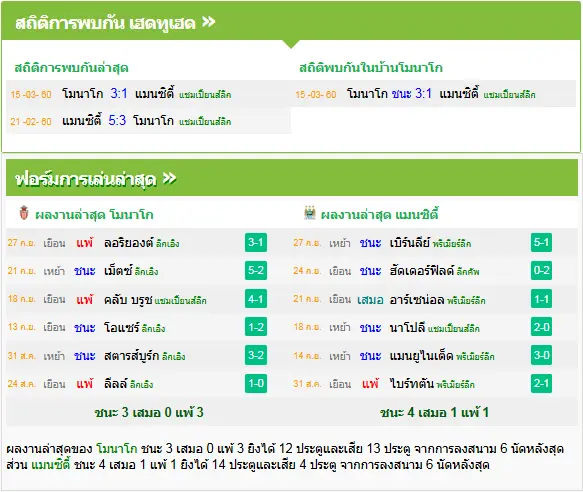
Task: Click the 5-1 score badge for เบิร์นลีย์
Action: [x=541, y=242]
